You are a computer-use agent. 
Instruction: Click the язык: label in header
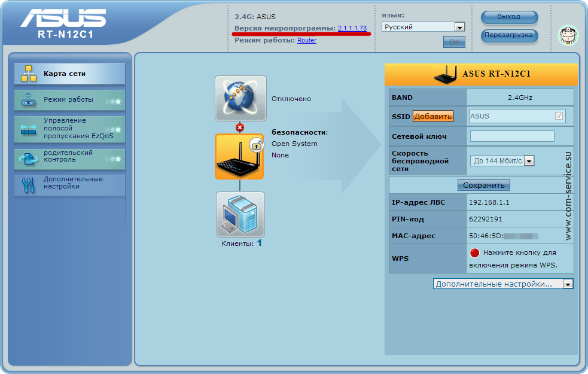click(393, 16)
